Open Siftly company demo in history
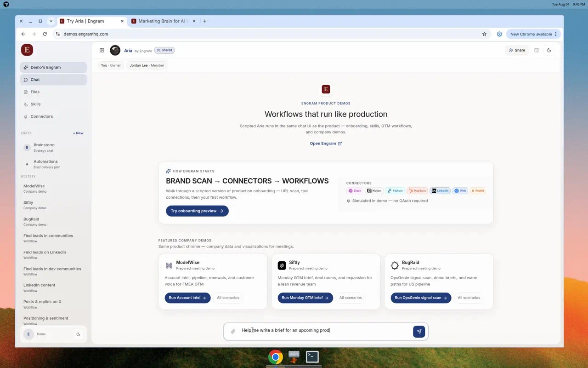Screen dimensions: 588x368 tap(53, 205)
